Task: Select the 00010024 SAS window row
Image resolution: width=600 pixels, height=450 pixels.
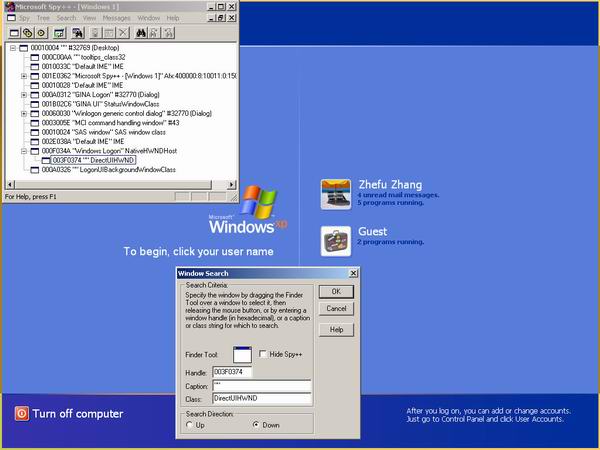Action: tap(104, 132)
